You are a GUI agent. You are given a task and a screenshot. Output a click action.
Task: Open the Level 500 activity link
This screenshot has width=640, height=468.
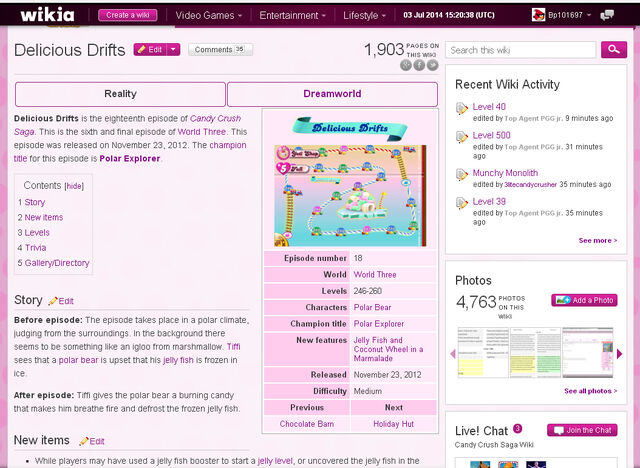[491, 135]
